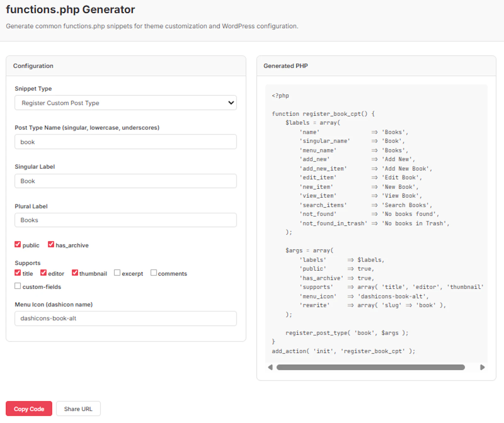
Task: Click the Generated PHP panel heading
Action: pyautogui.click(x=286, y=66)
